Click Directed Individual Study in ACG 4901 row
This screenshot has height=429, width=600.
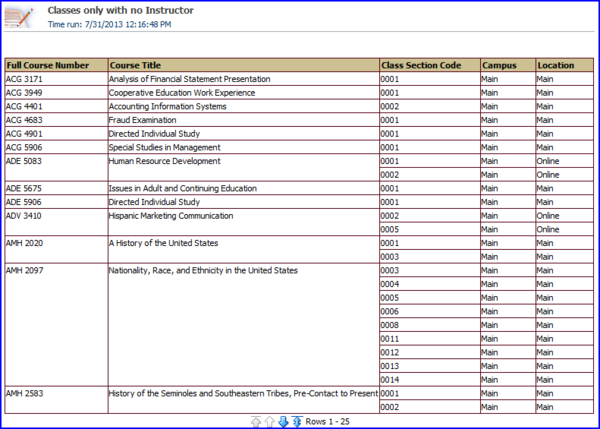(154, 134)
